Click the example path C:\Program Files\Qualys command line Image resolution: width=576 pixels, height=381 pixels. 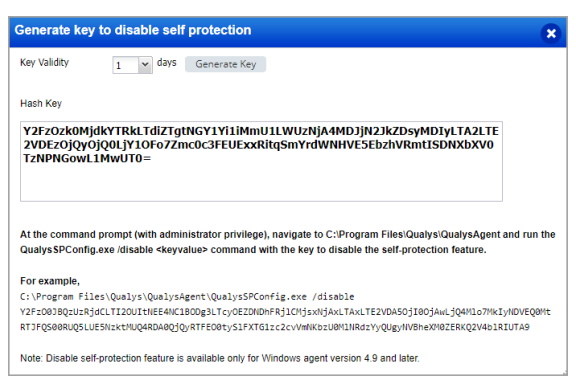coord(187,296)
